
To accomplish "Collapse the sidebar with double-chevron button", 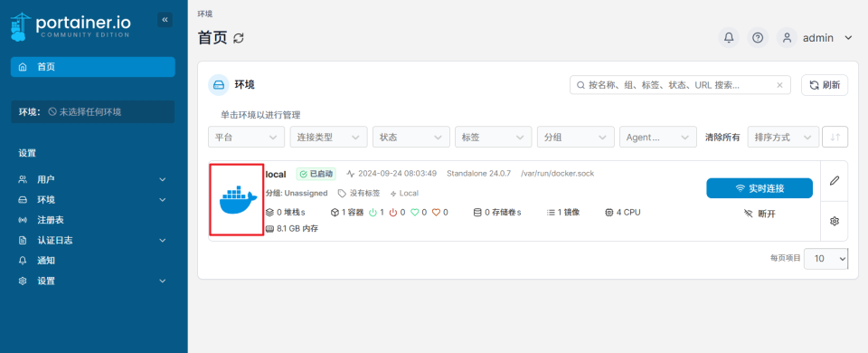I will pos(165,20).
